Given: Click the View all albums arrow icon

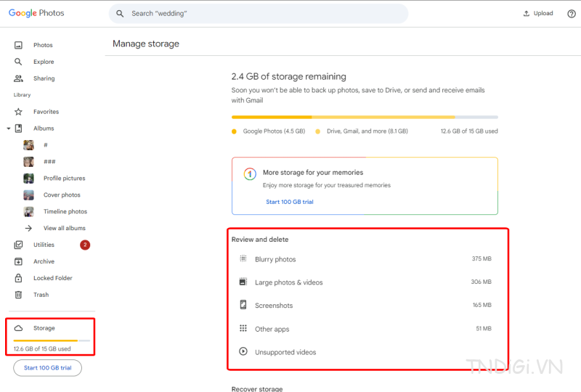Looking at the screenshot, I should coord(28,228).
